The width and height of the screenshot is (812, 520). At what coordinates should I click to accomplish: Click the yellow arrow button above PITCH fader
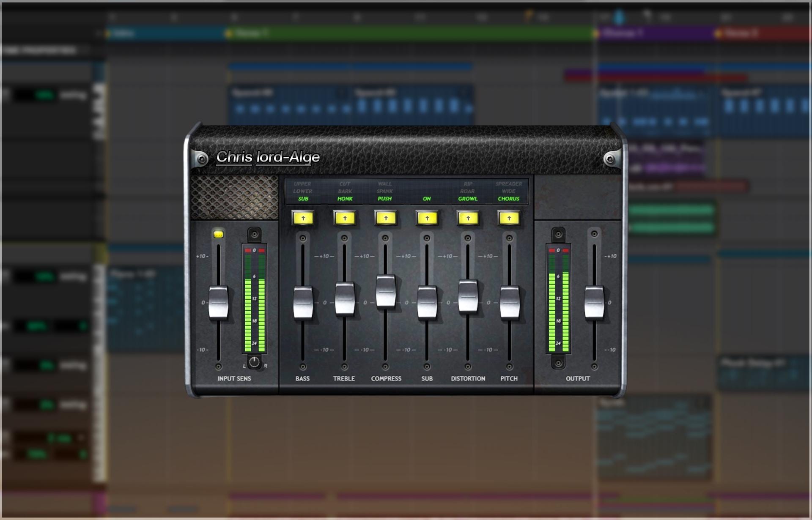tap(509, 218)
